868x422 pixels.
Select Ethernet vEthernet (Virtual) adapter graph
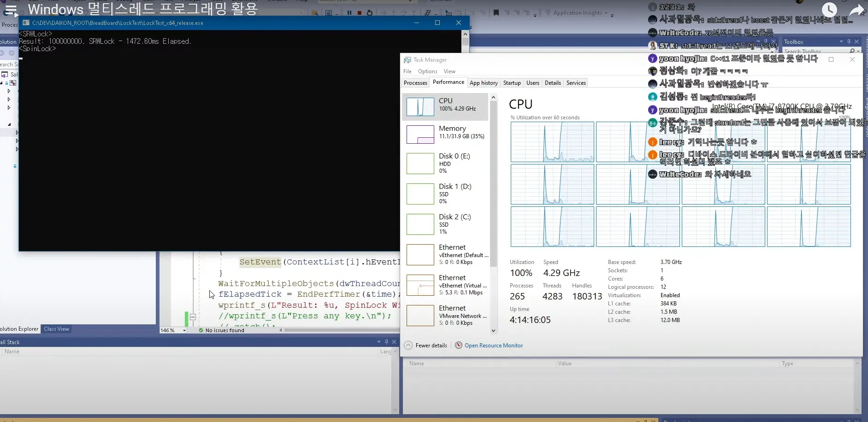[420, 285]
